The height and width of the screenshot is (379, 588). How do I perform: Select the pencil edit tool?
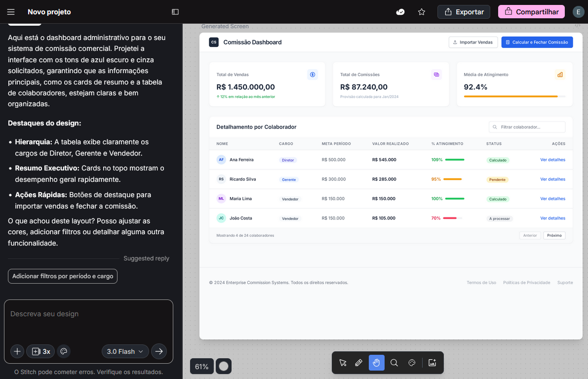pyautogui.click(x=359, y=363)
